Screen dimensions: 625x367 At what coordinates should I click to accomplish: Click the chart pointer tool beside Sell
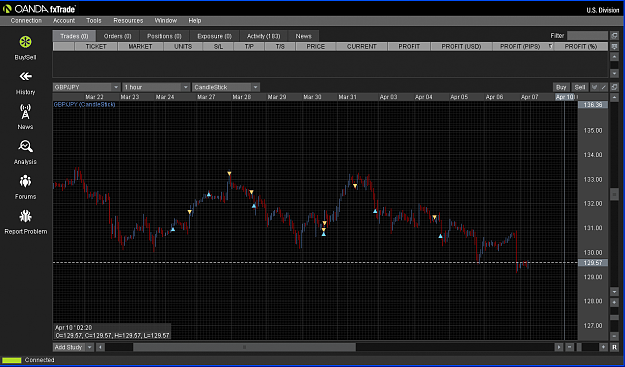click(595, 87)
